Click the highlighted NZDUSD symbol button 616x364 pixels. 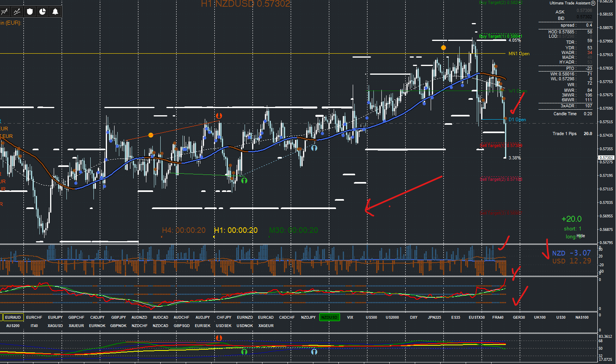point(330,317)
